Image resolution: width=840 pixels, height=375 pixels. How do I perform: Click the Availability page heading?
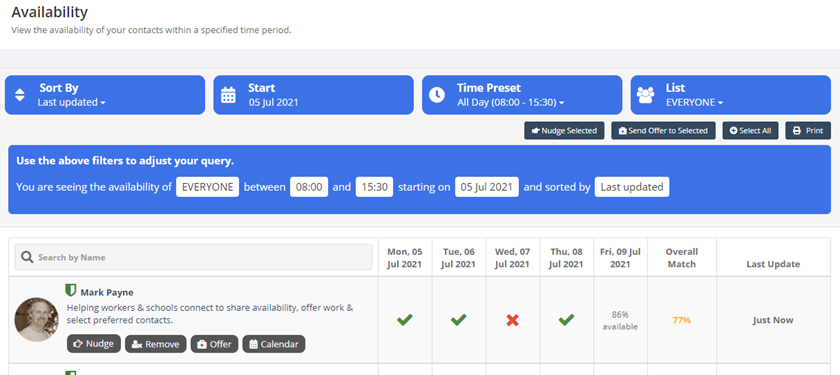point(49,12)
